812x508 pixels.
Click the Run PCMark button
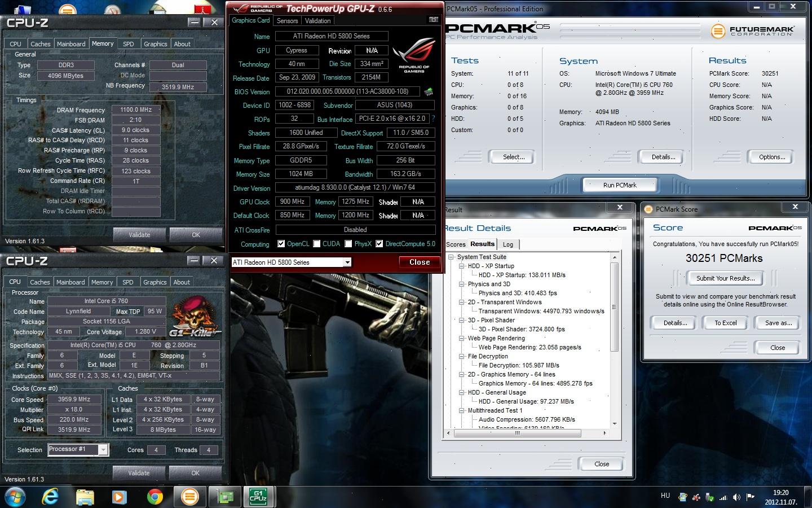620,185
